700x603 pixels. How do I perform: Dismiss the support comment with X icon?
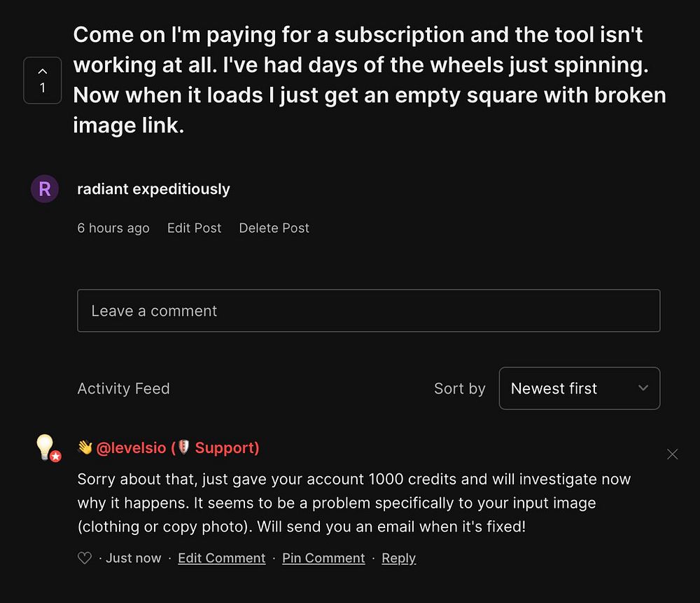coord(673,455)
